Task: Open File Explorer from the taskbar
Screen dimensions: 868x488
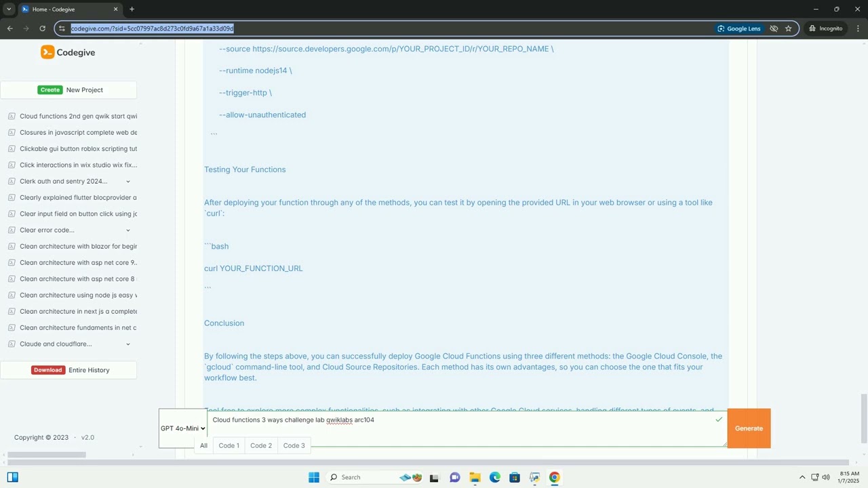Action: coord(475,477)
